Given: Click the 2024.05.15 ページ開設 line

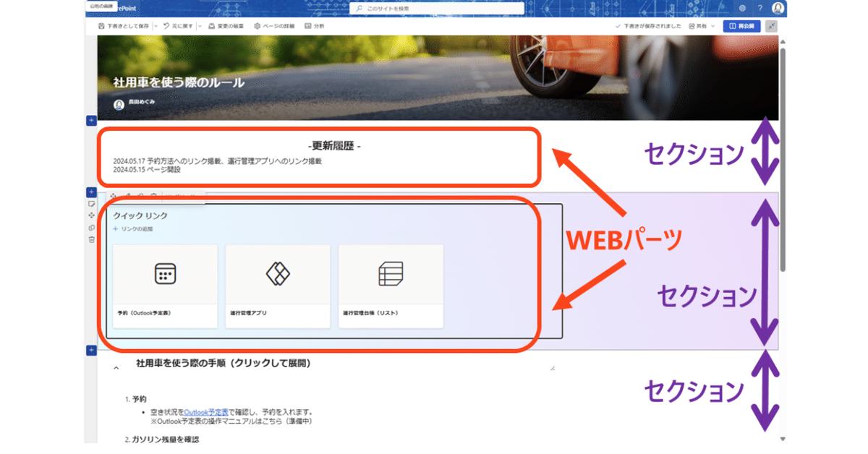Looking at the screenshot, I should click(x=147, y=170).
